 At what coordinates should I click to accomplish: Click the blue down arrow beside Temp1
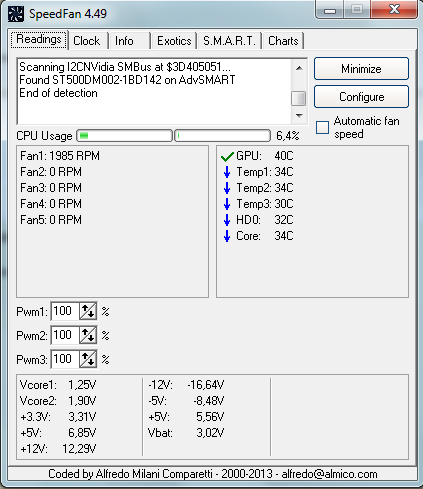pyautogui.click(x=227, y=172)
